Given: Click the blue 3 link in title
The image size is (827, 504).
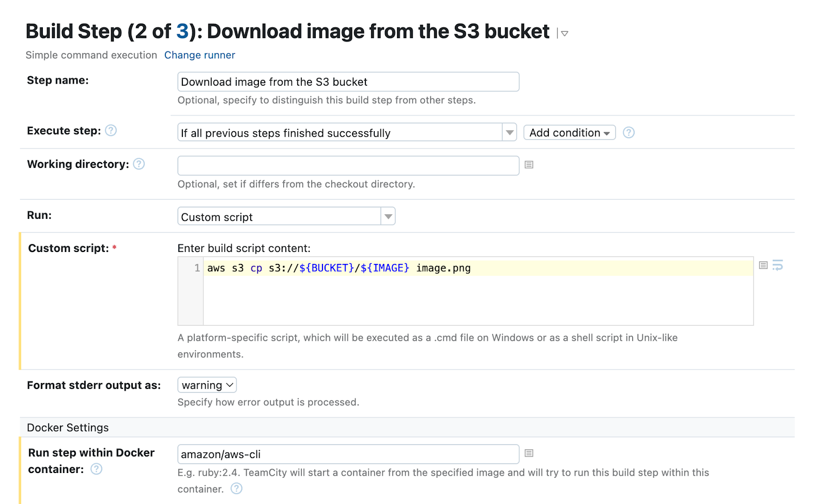Looking at the screenshot, I should (x=182, y=31).
